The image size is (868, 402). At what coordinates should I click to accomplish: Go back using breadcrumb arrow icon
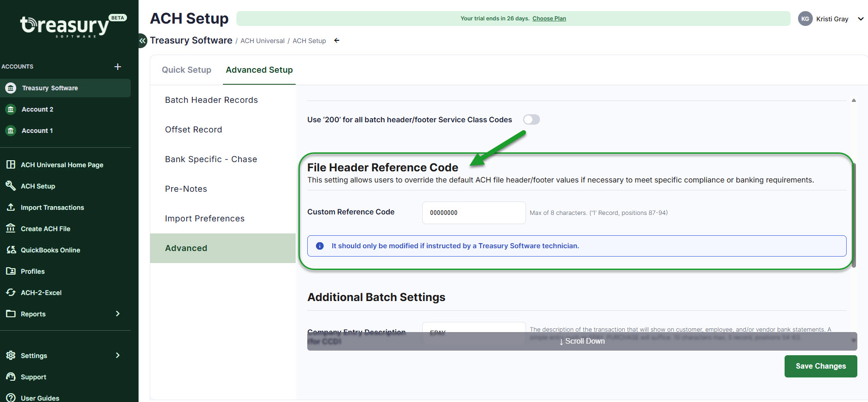point(337,40)
